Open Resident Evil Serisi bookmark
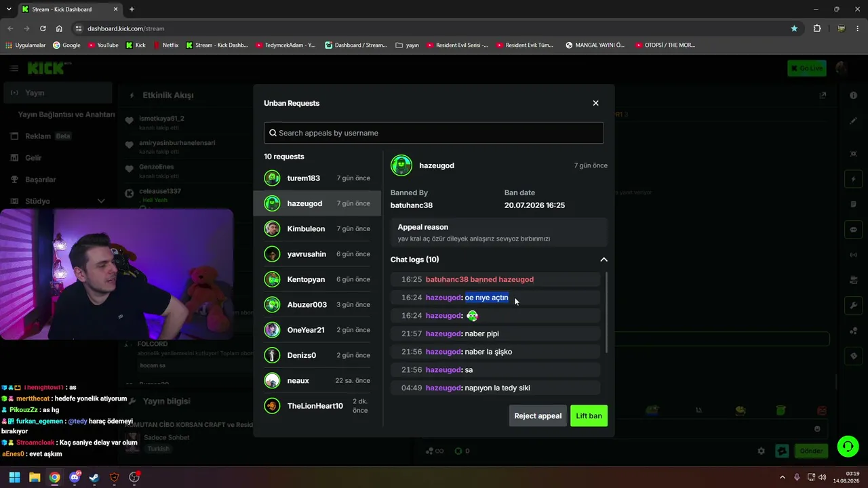This screenshot has width=868, height=488. click(x=456, y=45)
